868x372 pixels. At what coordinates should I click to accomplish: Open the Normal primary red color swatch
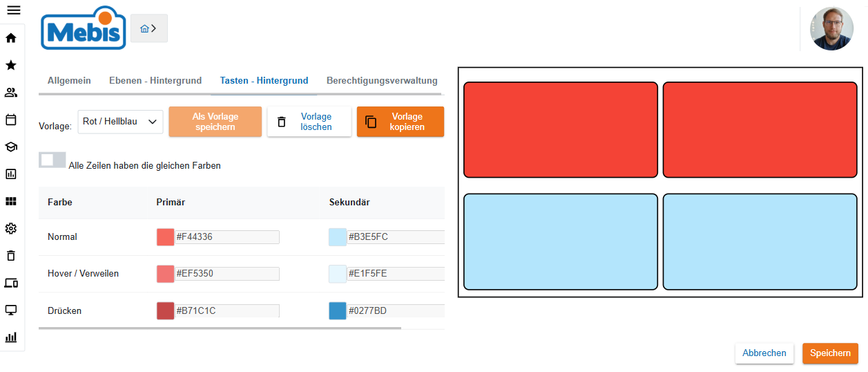(x=166, y=237)
